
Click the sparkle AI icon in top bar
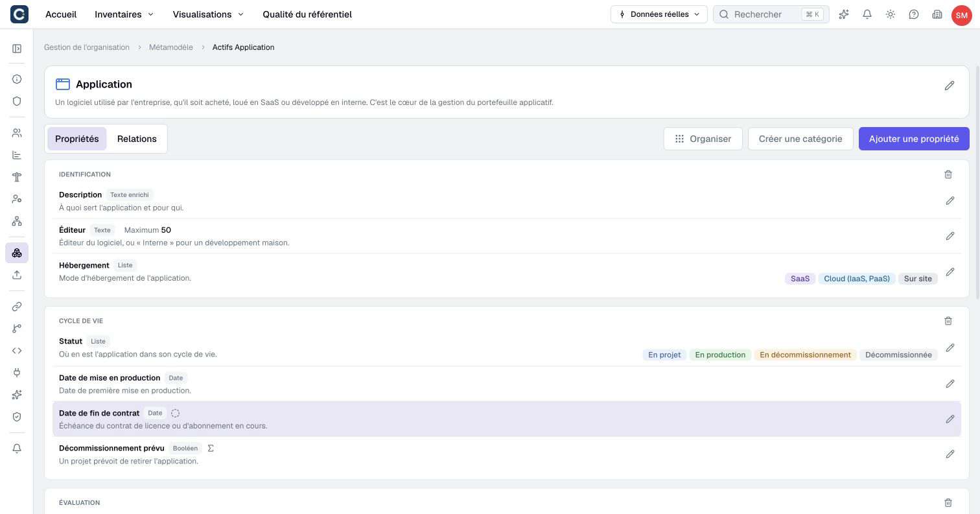[844, 14]
